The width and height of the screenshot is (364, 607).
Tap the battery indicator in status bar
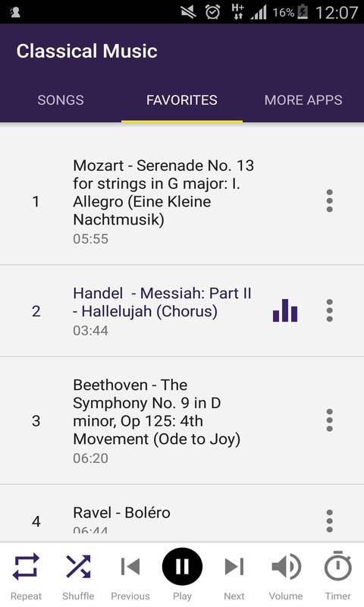point(303,12)
